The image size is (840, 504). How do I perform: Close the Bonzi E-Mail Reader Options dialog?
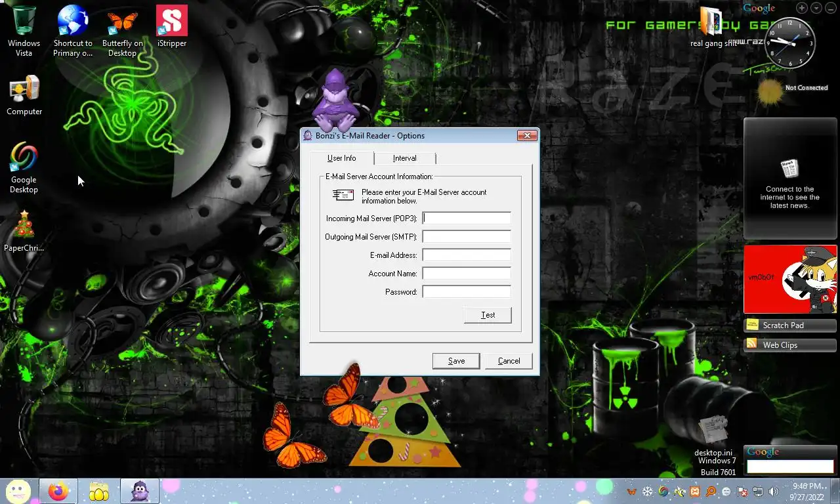[x=527, y=136]
